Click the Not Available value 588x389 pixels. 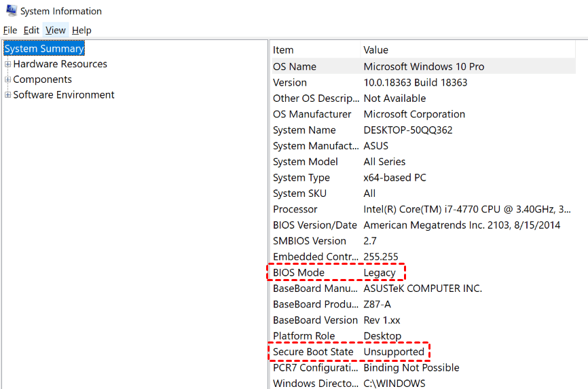(x=394, y=98)
